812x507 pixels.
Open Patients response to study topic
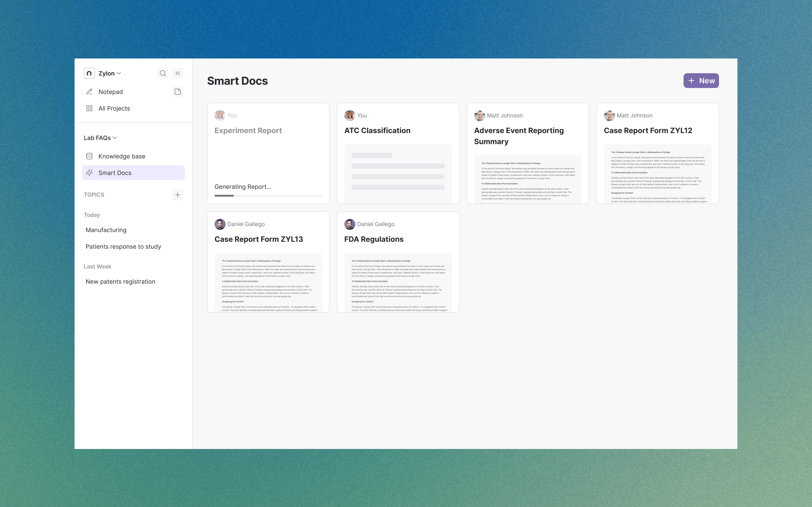(x=123, y=246)
